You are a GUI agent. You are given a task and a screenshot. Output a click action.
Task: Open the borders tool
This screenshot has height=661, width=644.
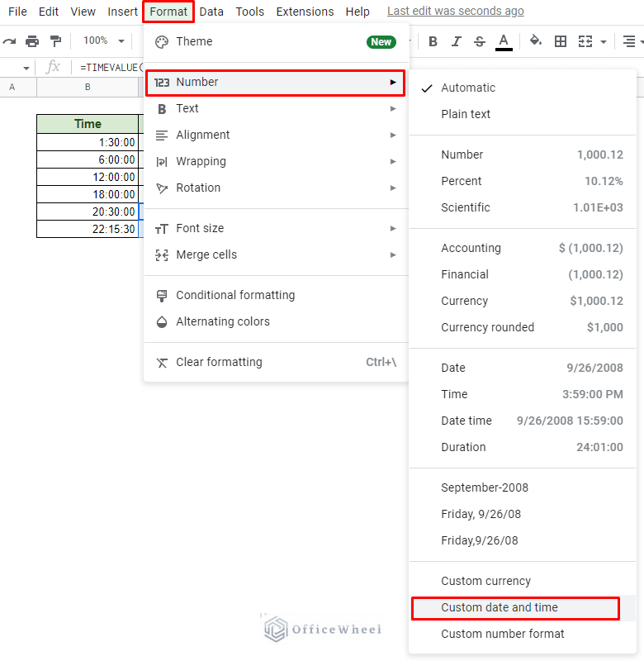(560, 41)
